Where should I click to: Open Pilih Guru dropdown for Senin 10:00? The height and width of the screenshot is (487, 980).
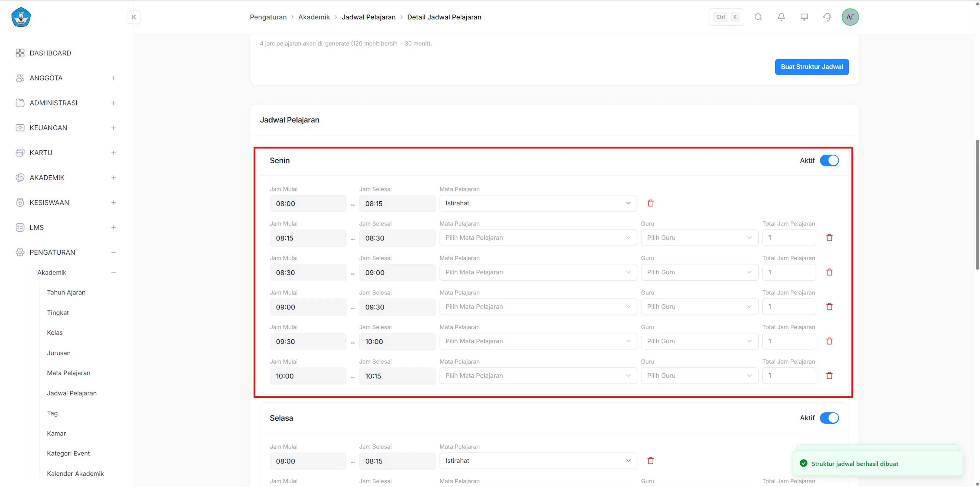click(700, 375)
